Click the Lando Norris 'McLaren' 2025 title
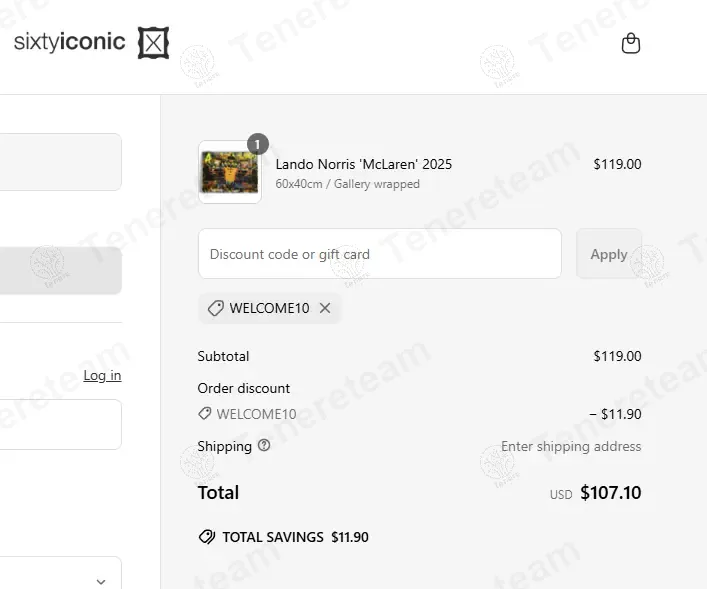This screenshot has height=589, width=707. [364, 164]
